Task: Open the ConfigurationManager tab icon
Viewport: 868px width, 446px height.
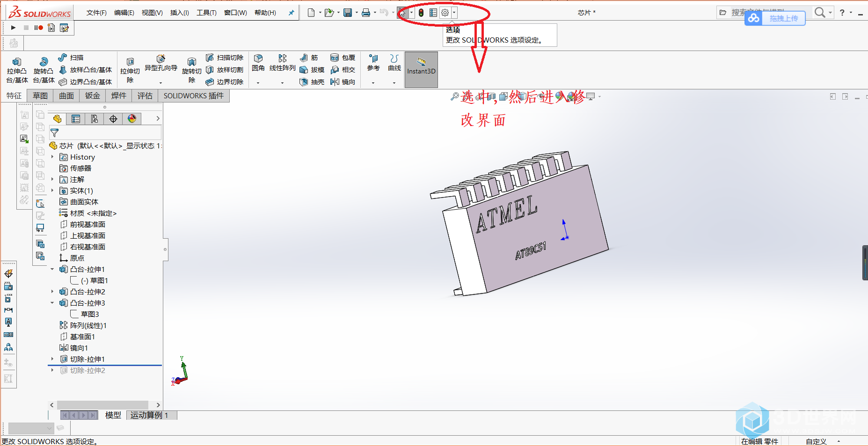Action: [95, 119]
